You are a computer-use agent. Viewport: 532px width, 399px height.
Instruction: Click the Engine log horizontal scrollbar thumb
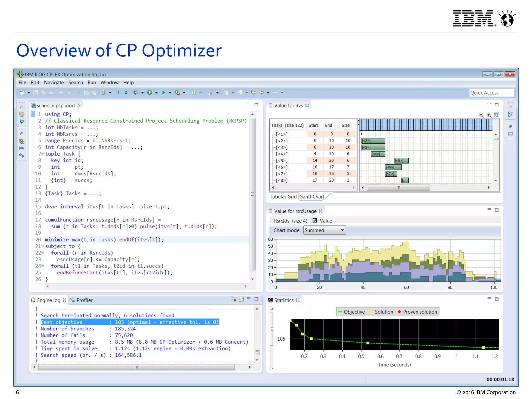(x=136, y=367)
